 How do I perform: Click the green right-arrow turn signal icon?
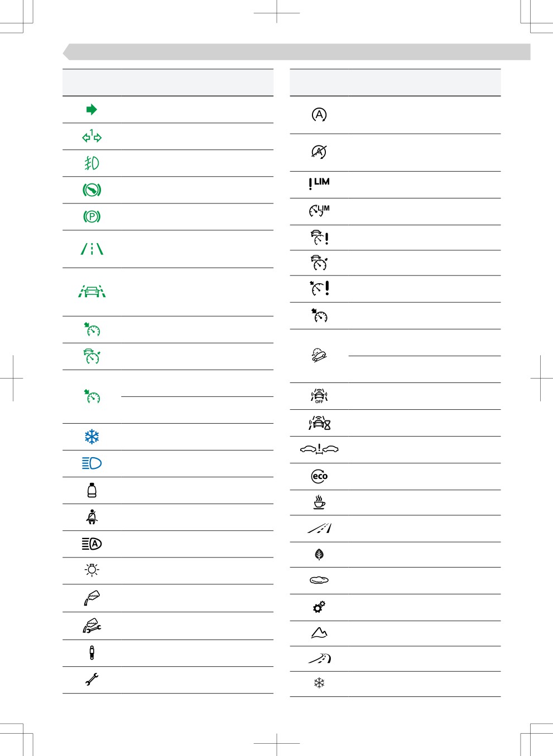point(92,109)
